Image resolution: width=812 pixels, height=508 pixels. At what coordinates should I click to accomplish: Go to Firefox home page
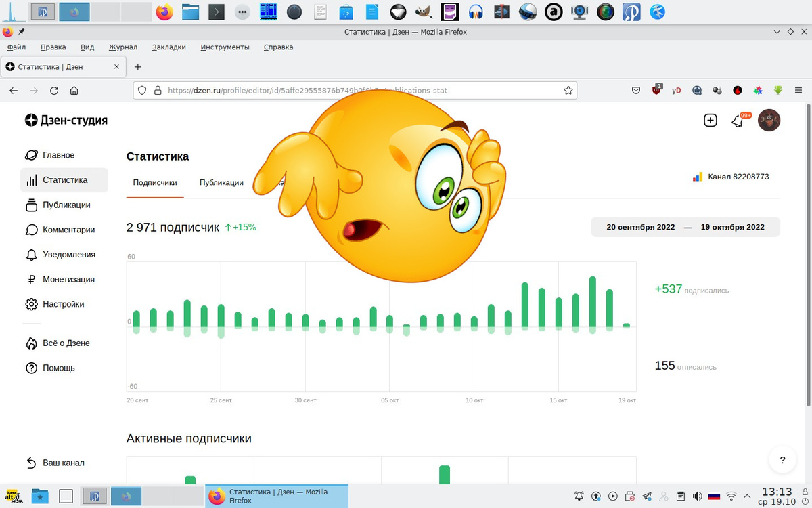(x=74, y=90)
